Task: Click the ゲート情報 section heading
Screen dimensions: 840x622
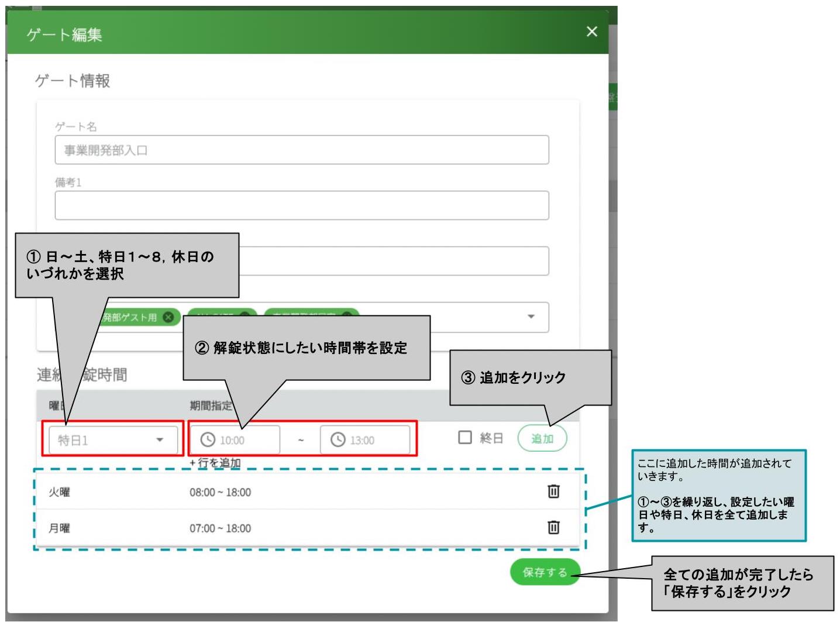Action: point(73,81)
